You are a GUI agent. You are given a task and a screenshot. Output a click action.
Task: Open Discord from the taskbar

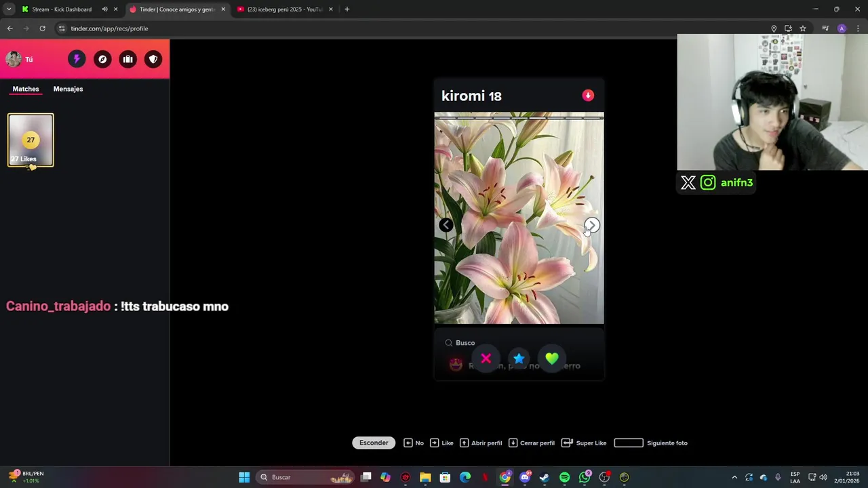pyautogui.click(x=524, y=477)
